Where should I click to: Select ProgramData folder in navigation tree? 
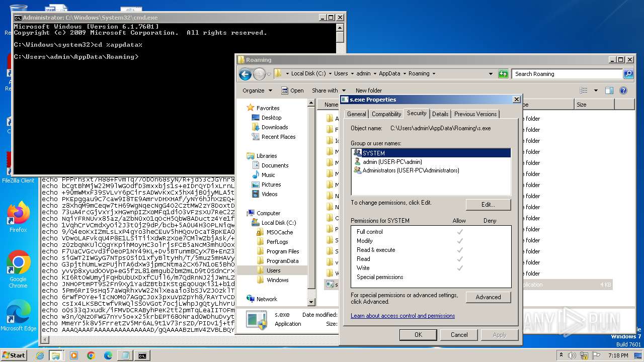coord(282,261)
